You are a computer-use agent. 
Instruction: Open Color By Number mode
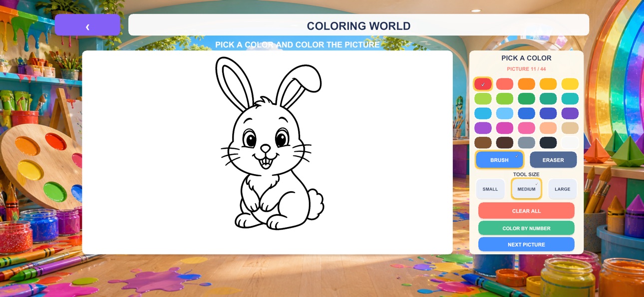pos(526,228)
